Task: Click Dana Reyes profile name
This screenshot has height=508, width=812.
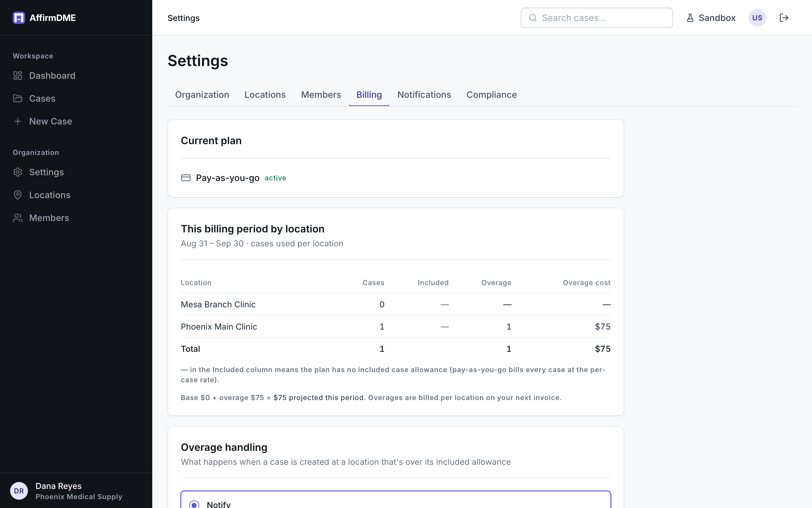Action: point(59,486)
